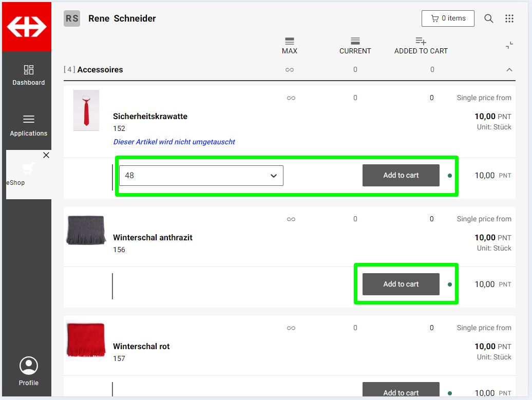This screenshot has height=400, width=532.
Task: Close the eShop sidebar tab
Action: [x=46, y=155]
